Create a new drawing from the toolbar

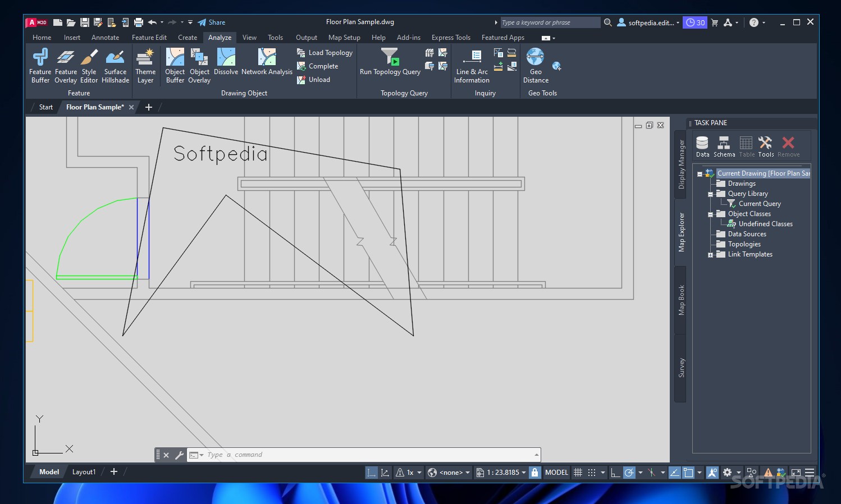(57, 22)
